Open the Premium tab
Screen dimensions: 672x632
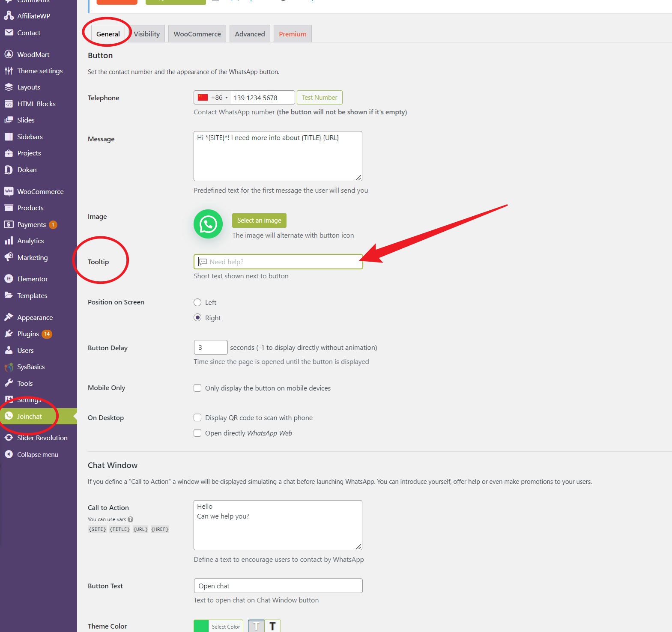[x=293, y=34]
